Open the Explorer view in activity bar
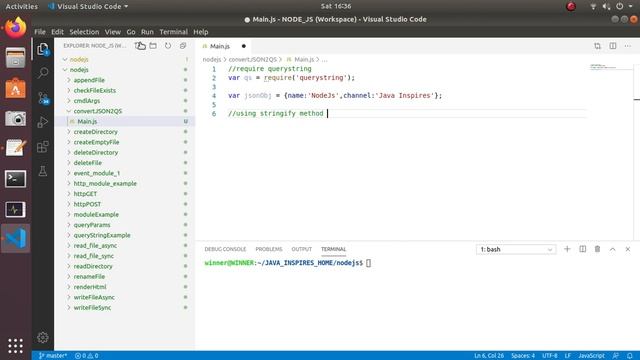Screen dimensions: 640x360 coord(43,49)
